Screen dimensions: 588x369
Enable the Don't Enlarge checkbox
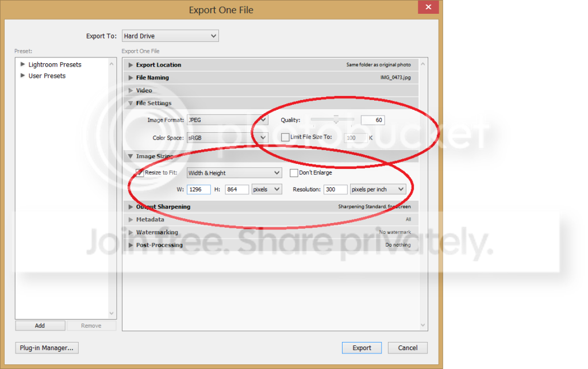pos(294,172)
